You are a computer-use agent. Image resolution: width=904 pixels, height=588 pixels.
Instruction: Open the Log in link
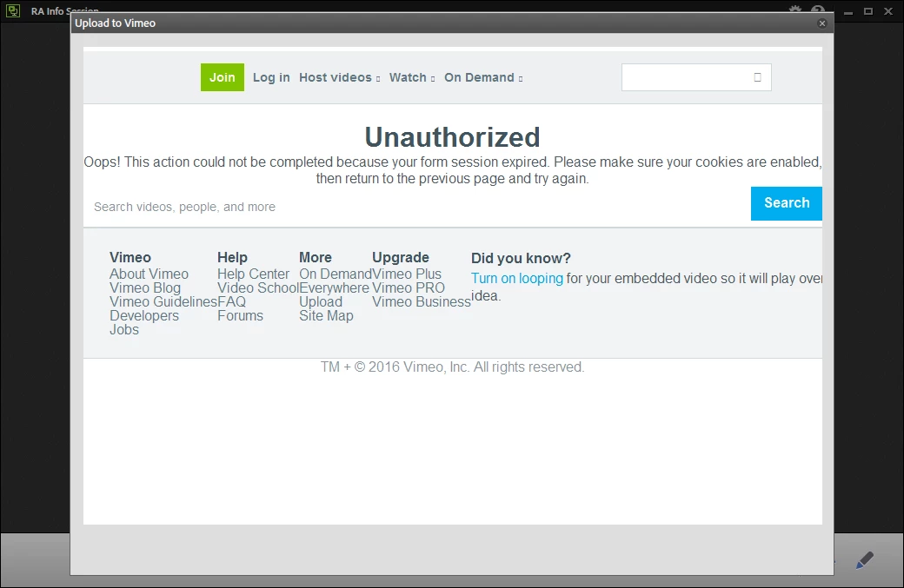(x=271, y=77)
